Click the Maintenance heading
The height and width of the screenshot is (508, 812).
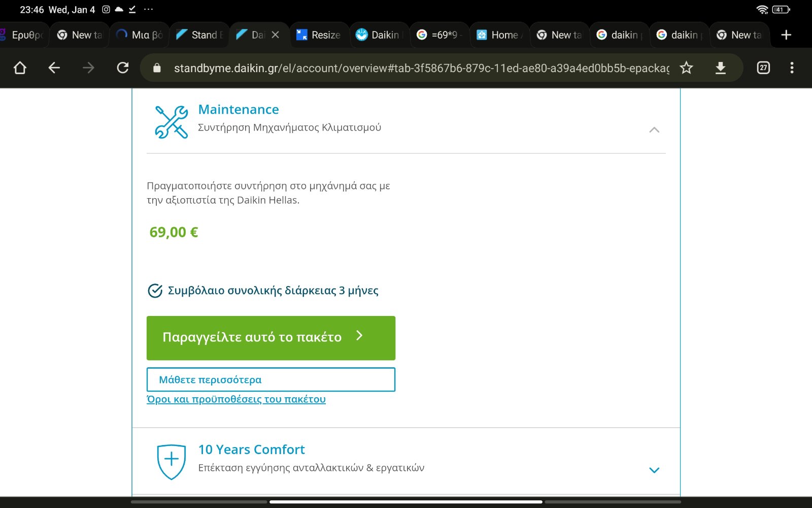click(239, 109)
